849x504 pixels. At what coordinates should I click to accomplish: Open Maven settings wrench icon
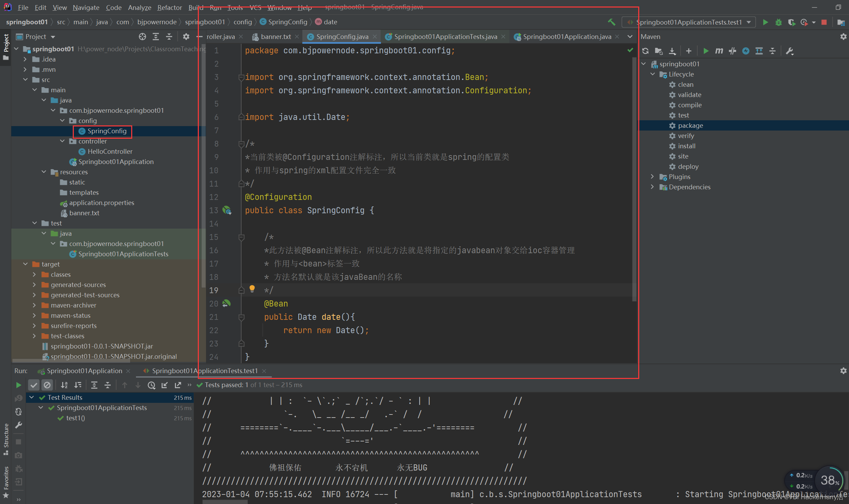tap(790, 51)
